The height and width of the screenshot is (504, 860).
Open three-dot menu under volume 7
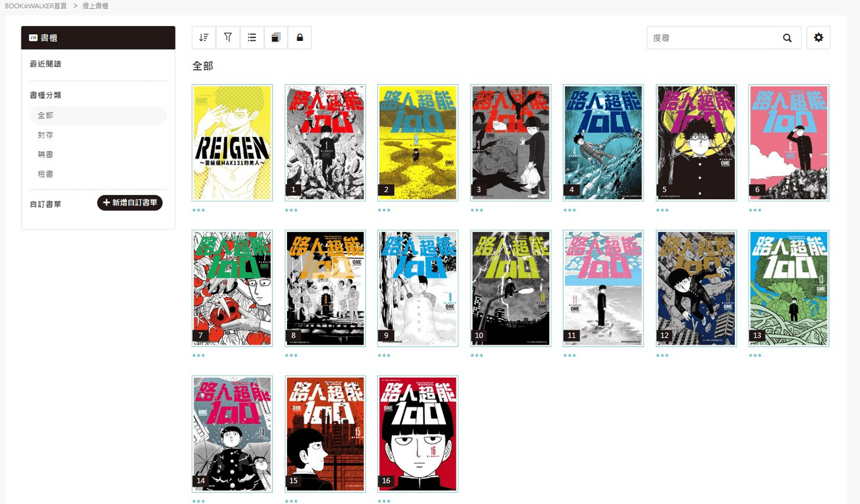198,355
